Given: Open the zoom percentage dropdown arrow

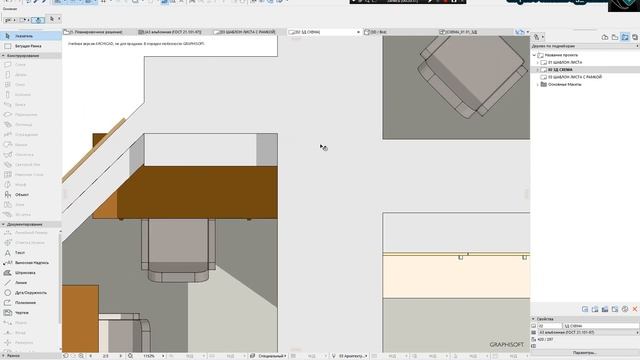Looking at the screenshot, I should click(x=163, y=356).
